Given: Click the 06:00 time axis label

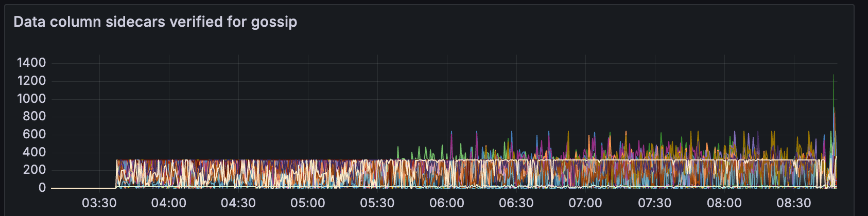Looking at the screenshot, I should [x=447, y=203].
